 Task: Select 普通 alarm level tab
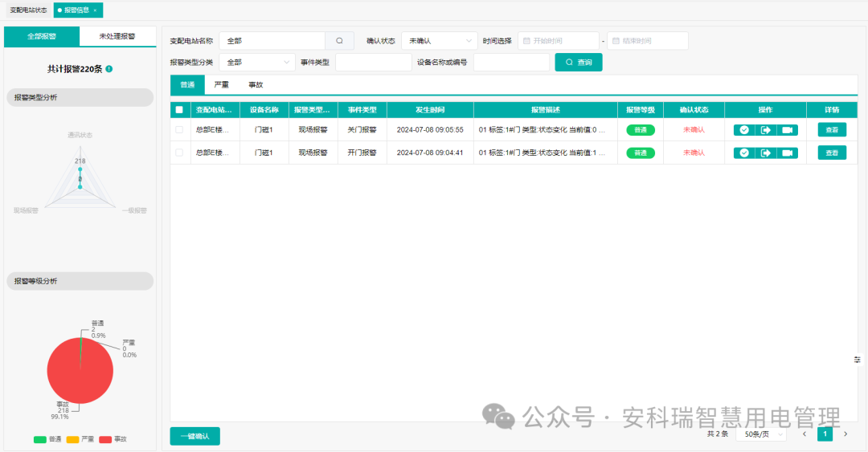coord(187,84)
